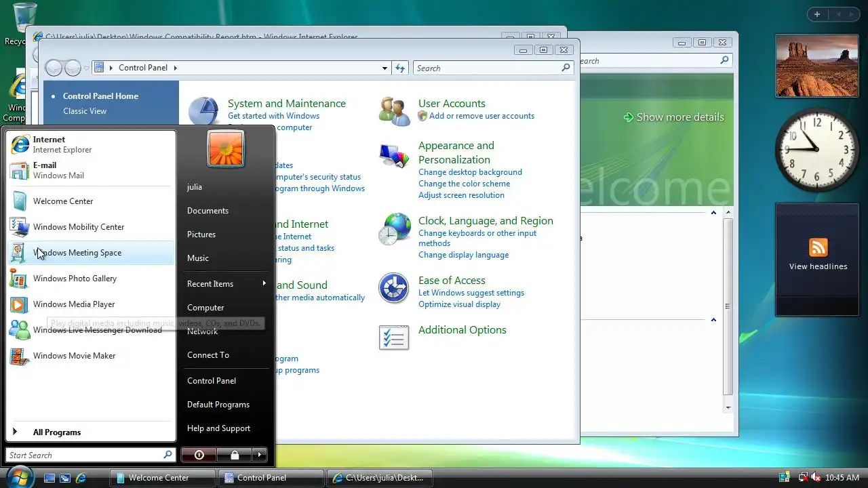
Task: Click the Ease of Access icon
Action: pos(394,289)
